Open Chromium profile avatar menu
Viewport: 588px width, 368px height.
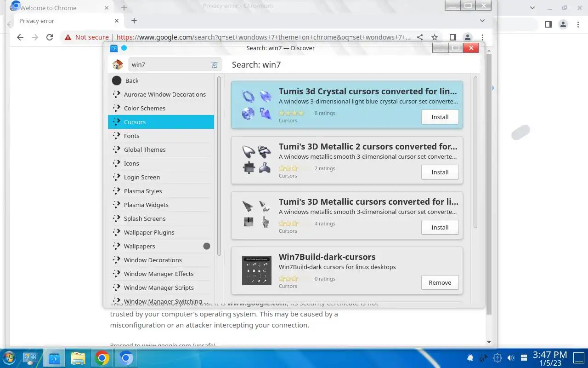coord(467,37)
